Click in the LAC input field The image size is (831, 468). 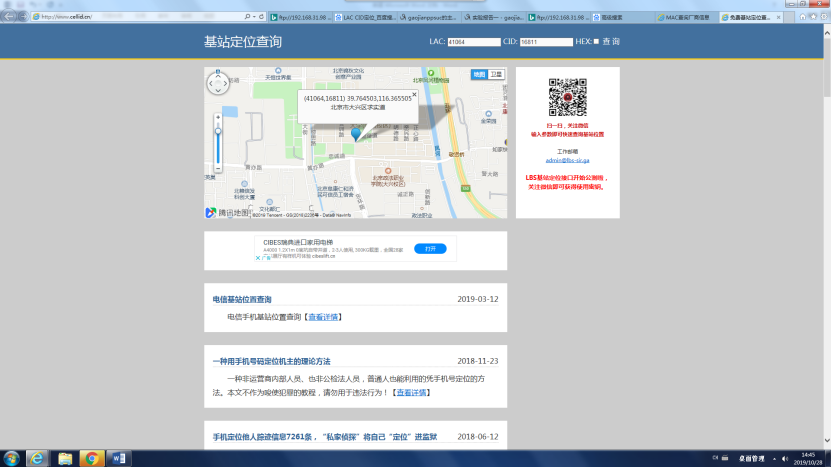474,42
